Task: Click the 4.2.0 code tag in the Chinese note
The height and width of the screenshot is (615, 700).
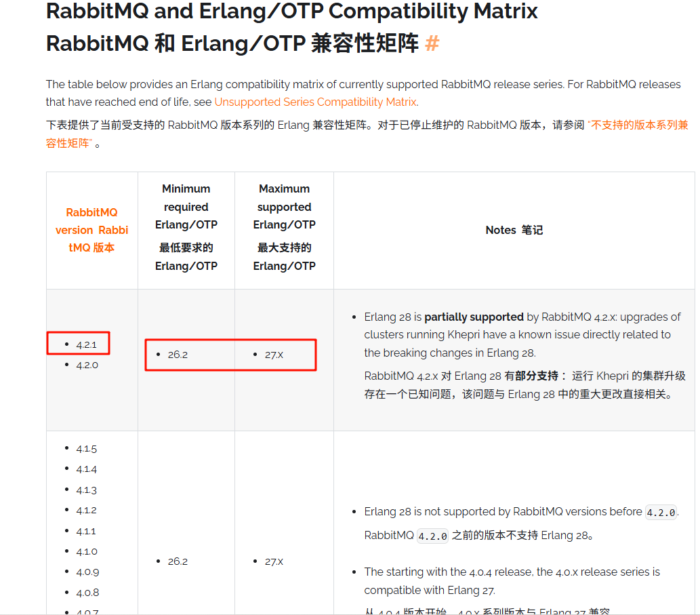Action: [x=432, y=536]
